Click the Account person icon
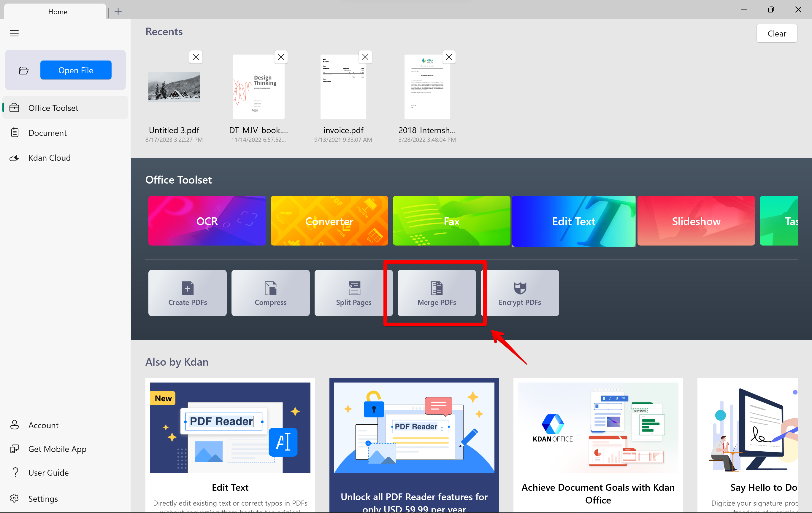This screenshot has height=513, width=812. click(15, 425)
